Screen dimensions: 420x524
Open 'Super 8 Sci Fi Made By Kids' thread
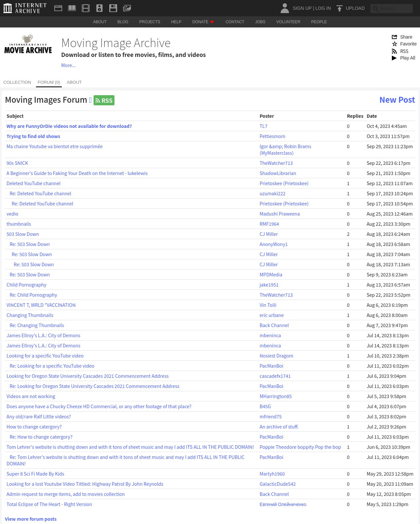click(x=35, y=474)
